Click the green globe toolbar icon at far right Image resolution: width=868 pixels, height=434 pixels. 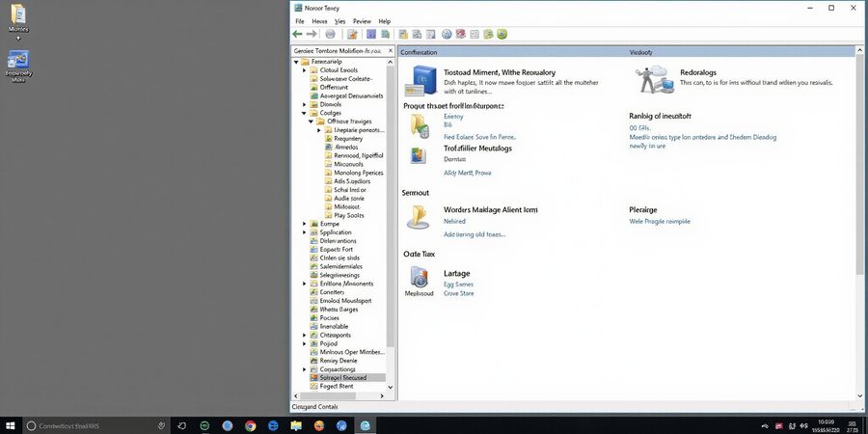coord(502,35)
